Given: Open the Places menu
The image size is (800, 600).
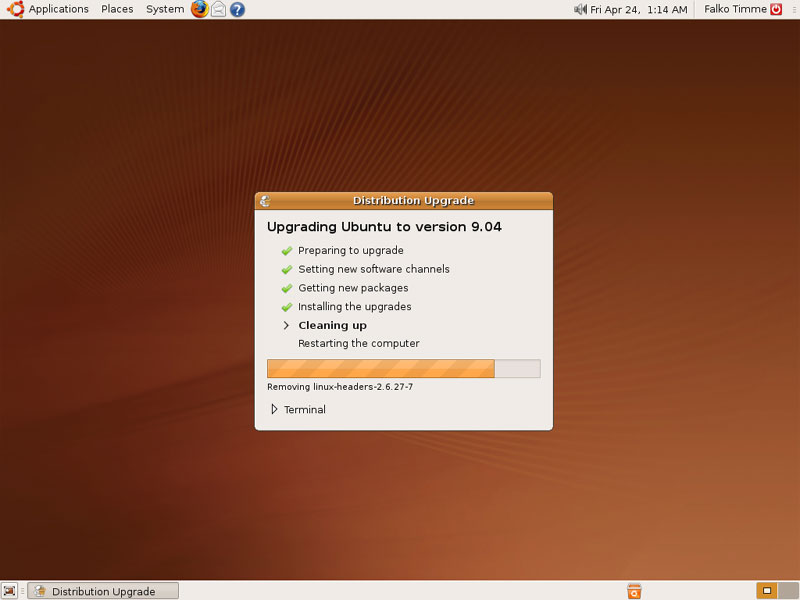Looking at the screenshot, I should tap(117, 9).
